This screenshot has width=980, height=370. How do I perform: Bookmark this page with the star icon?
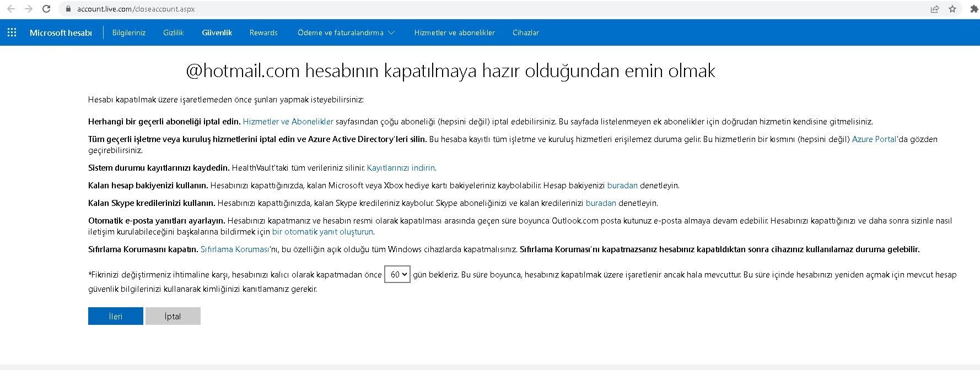[952, 9]
